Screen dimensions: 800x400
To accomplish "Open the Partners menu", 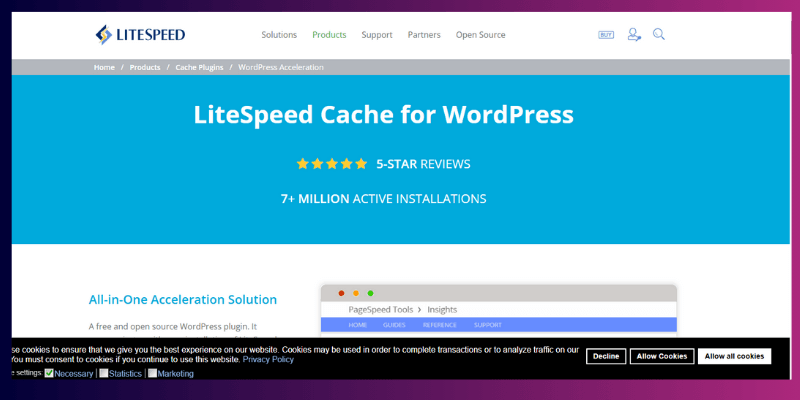I will (x=424, y=35).
